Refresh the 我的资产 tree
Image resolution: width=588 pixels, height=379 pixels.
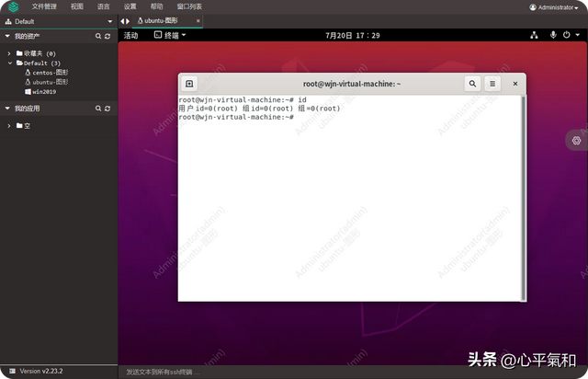pyautogui.click(x=107, y=36)
